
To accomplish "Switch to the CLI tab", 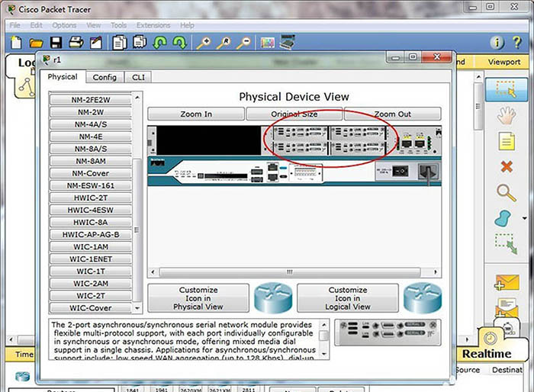I will click(x=138, y=77).
